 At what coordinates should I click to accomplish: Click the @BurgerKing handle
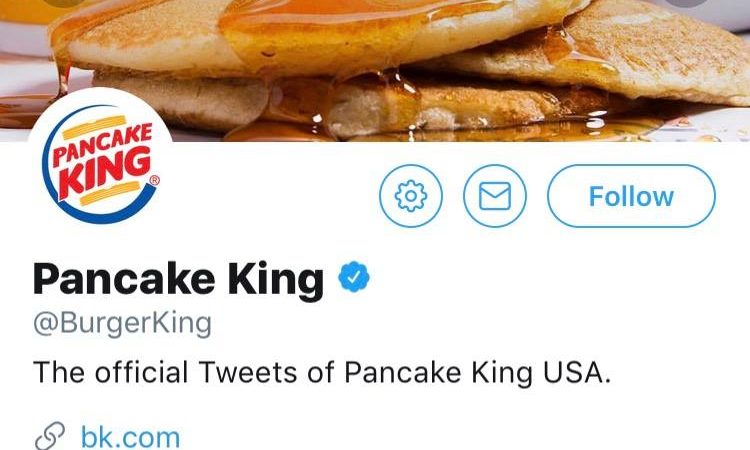tap(122, 324)
